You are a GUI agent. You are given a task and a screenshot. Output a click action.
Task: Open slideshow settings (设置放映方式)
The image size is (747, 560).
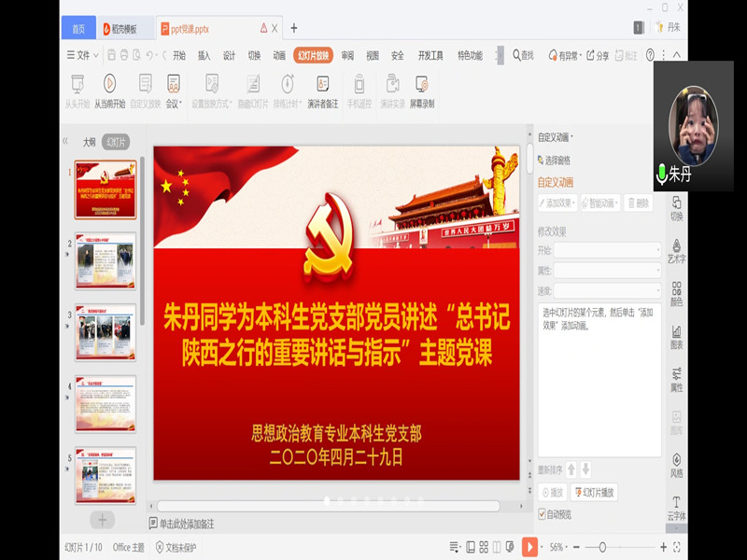click(212, 91)
